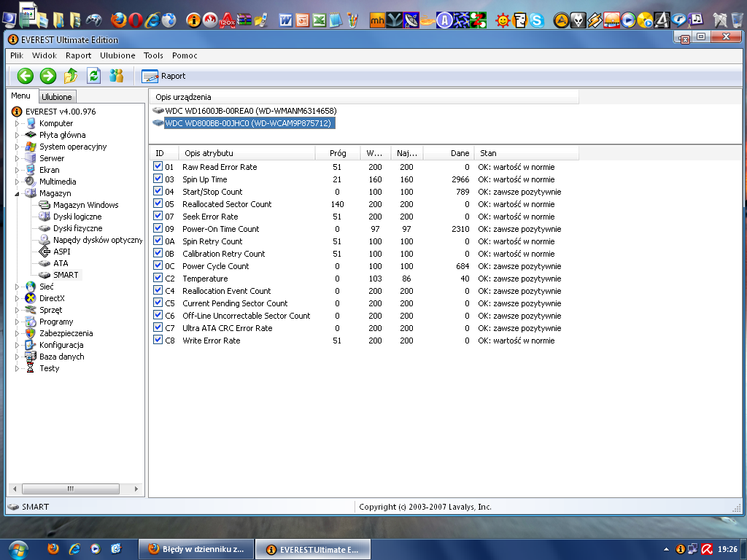
Task: Select the WDC WD1600JB-00REA0 drive
Action: point(251,111)
